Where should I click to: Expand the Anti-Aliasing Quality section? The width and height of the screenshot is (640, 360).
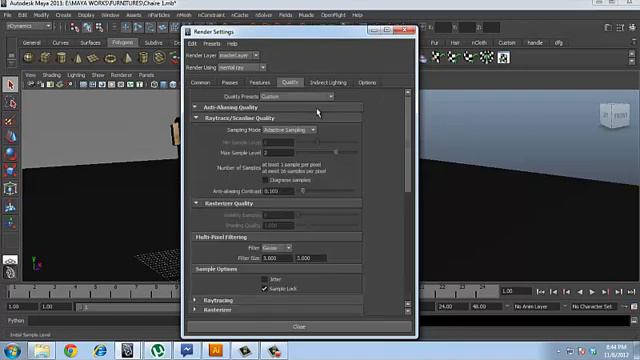[x=195, y=107]
